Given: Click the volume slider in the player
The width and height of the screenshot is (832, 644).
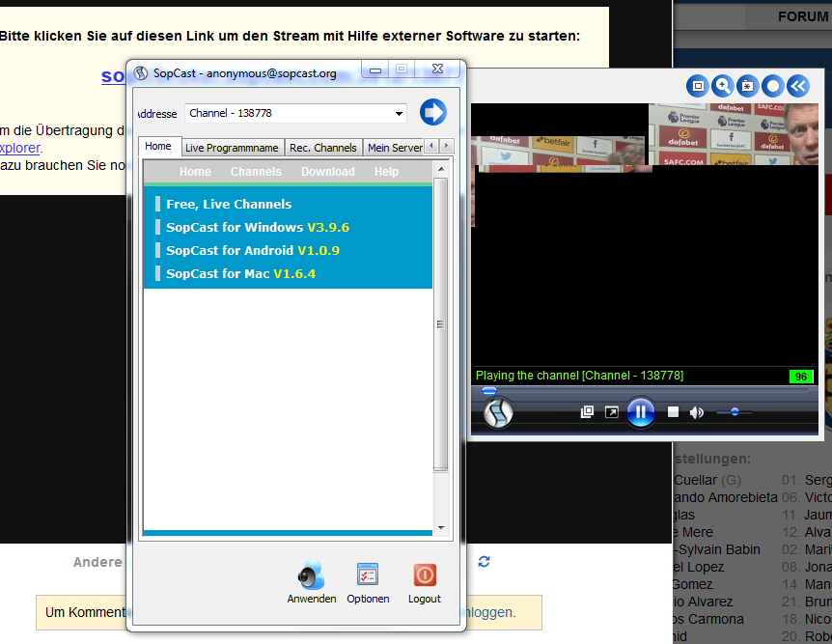Looking at the screenshot, I should [734, 412].
